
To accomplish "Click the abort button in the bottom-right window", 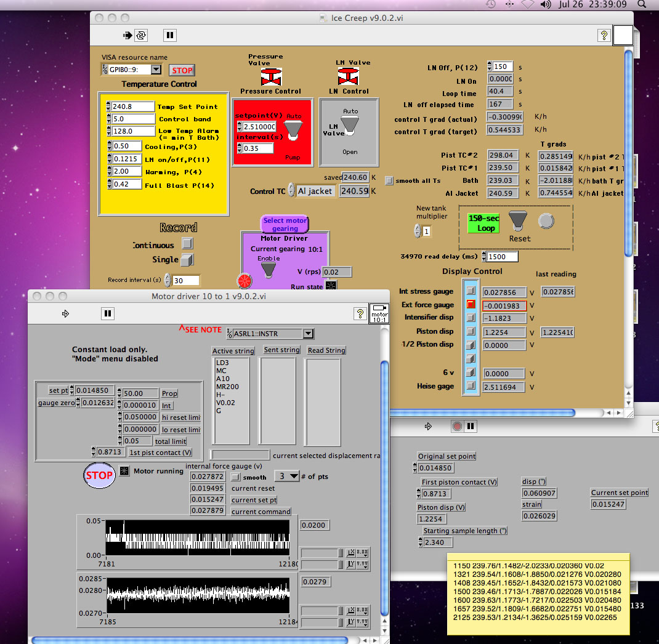I will [x=457, y=426].
